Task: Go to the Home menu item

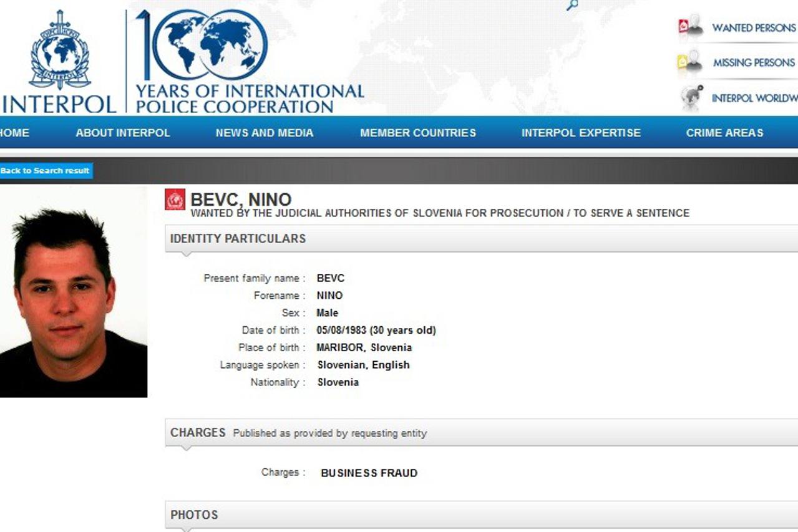Action: tap(14, 133)
